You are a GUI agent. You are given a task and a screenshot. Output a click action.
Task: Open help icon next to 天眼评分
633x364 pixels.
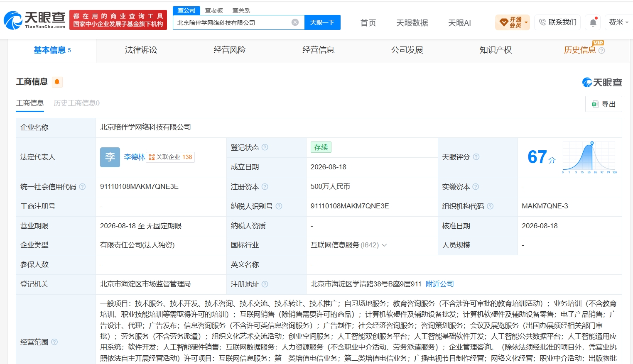(x=476, y=157)
